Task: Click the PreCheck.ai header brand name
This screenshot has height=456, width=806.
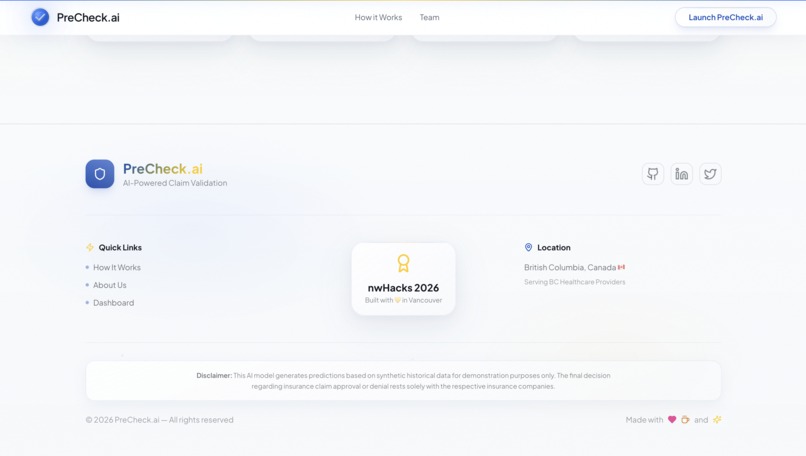Action: pos(88,17)
